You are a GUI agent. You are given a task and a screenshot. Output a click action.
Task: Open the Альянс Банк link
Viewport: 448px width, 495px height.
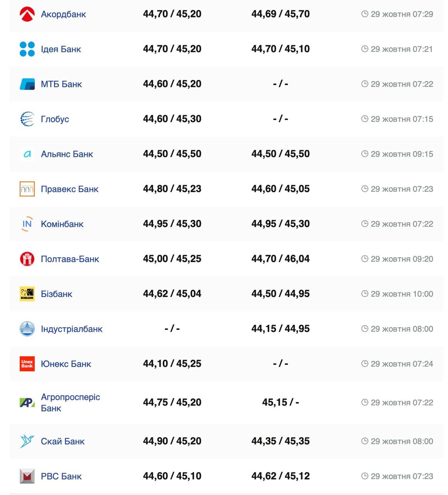67,154
